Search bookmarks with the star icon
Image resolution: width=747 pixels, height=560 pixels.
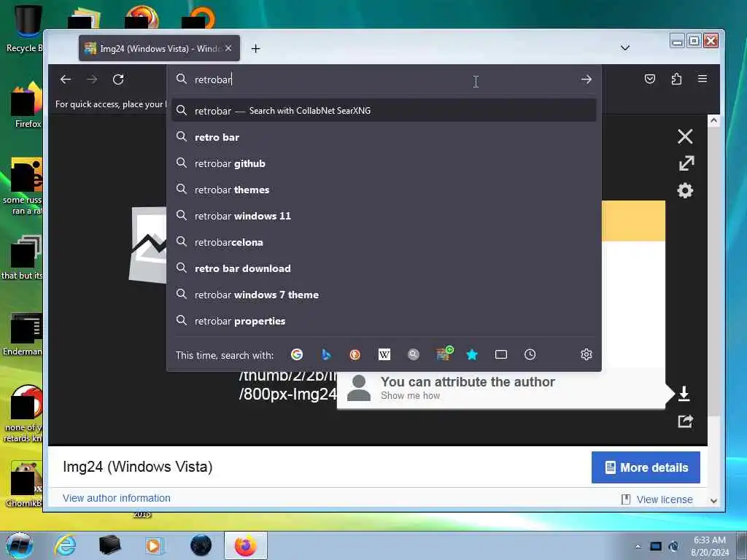pyautogui.click(x=472, y=354)
